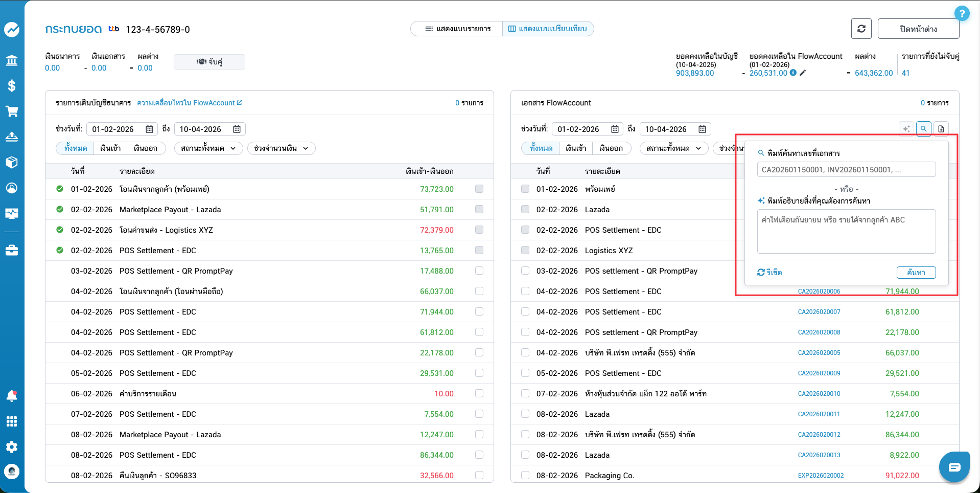Select the เงินเข้า filter tab in the bank panel

click(x=110, y=148)
